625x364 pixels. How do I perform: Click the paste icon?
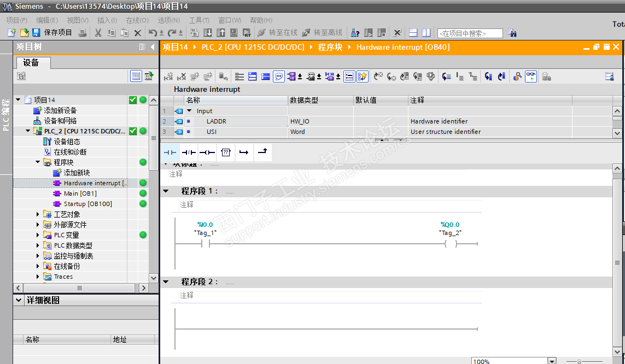click(124, 33)
